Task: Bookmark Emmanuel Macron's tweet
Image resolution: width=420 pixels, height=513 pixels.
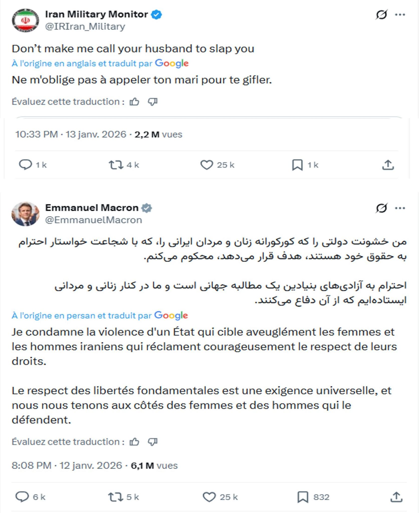Action: [303, 497]
